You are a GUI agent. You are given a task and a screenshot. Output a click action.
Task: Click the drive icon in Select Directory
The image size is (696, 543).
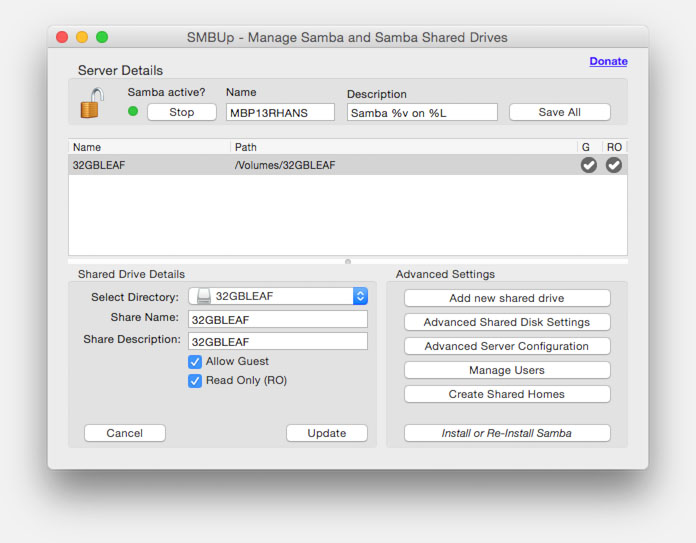(x=204, y=296)
